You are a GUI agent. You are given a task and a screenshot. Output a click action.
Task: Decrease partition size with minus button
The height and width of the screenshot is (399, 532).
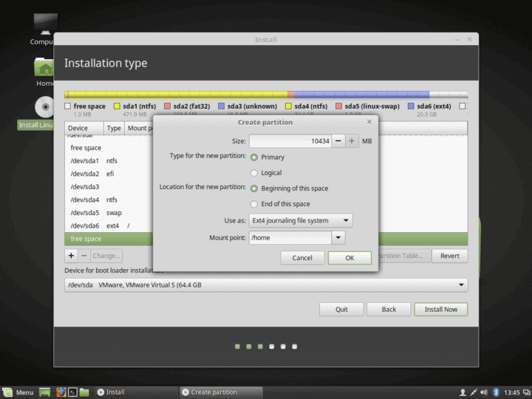(x=338, y=141)
